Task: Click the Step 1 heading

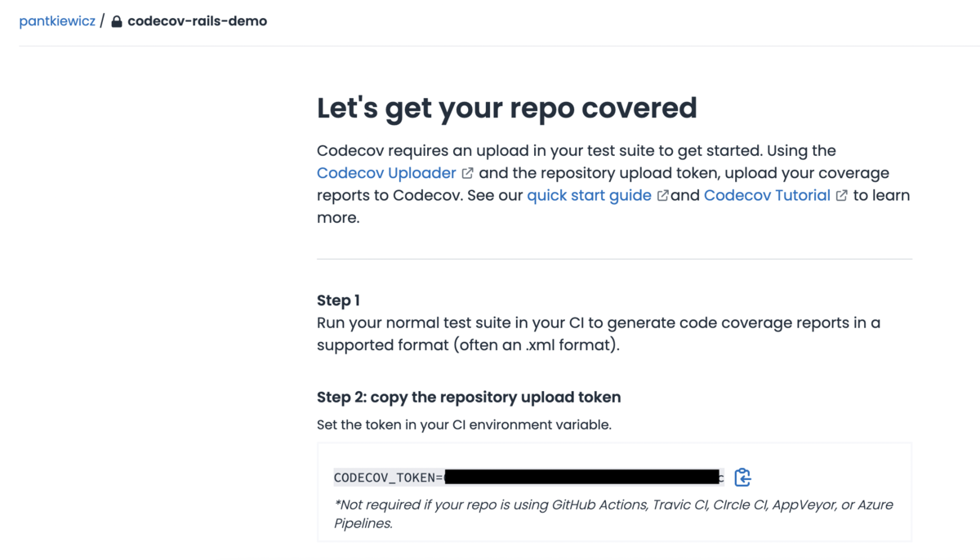Action: [338, 300]
